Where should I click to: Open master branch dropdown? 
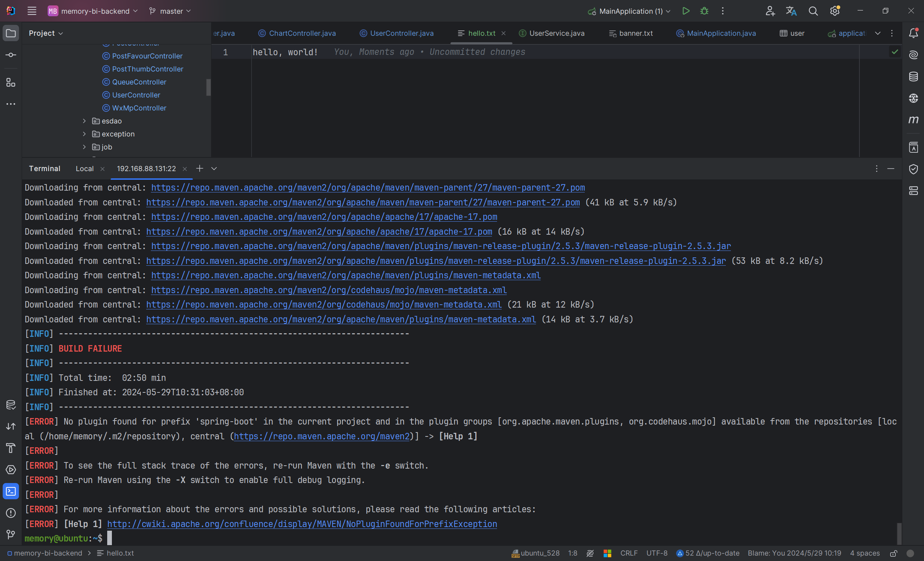pyautogui.click(x=170, y=11)
